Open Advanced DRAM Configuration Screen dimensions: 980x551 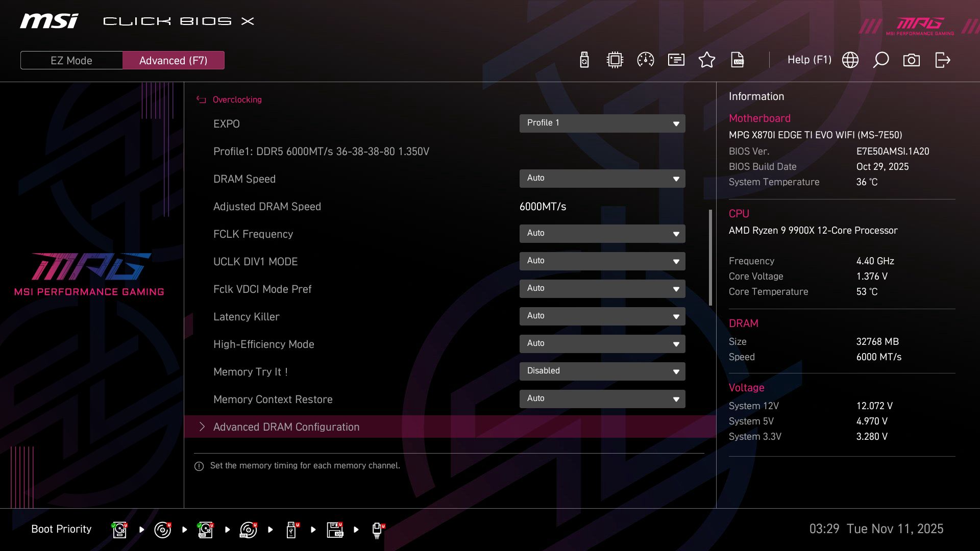point(286,427)
